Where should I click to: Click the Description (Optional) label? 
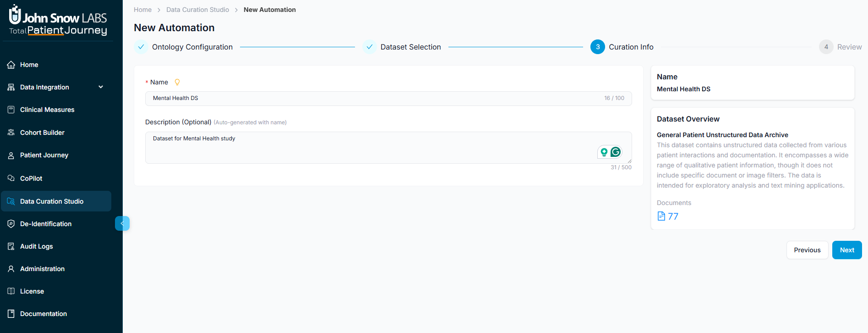[x=178, y=122]
